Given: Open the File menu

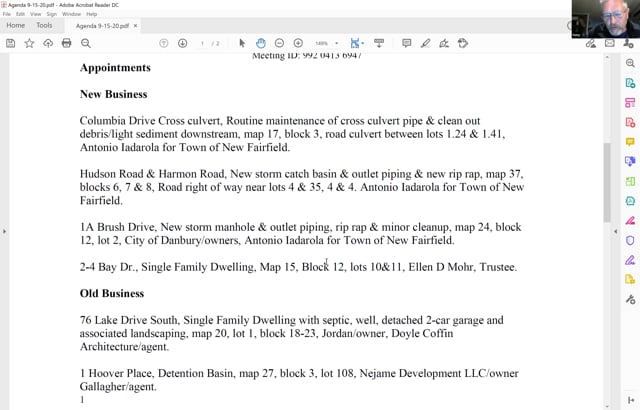Looking at the screenshot, I should click(7, 14).
